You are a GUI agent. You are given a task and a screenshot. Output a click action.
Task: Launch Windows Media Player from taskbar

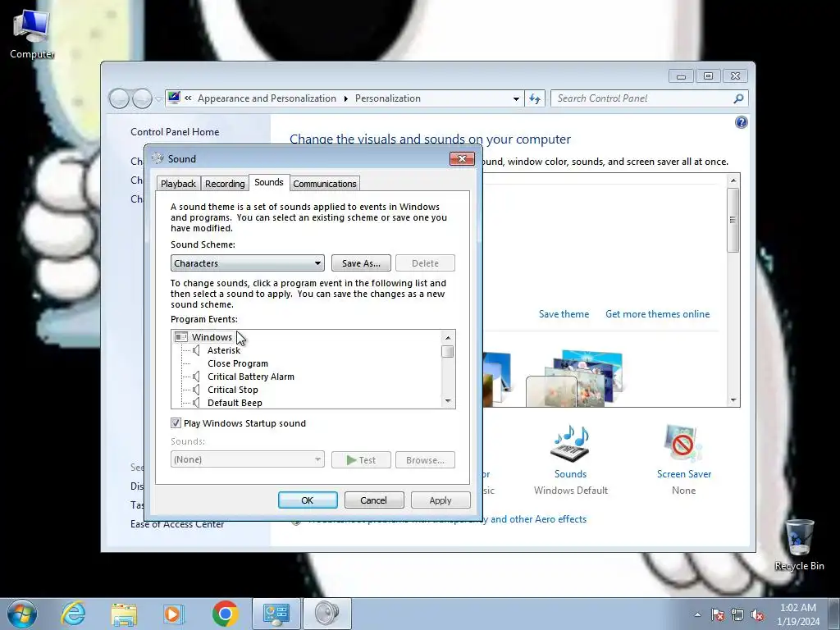coord(174,614)
